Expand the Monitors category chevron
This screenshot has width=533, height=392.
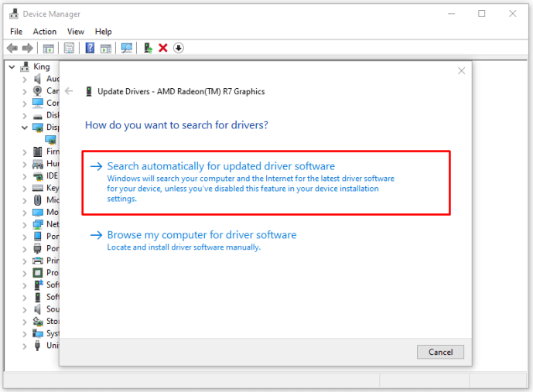25,213
